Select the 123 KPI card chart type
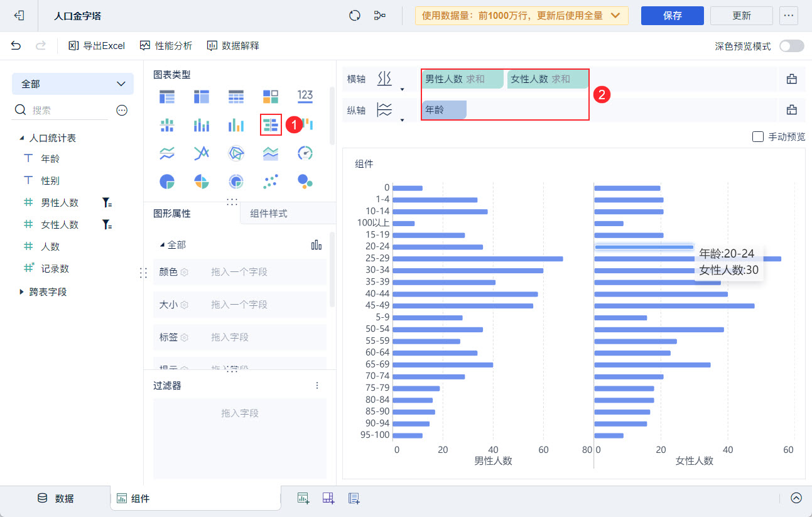 [305, 95]
